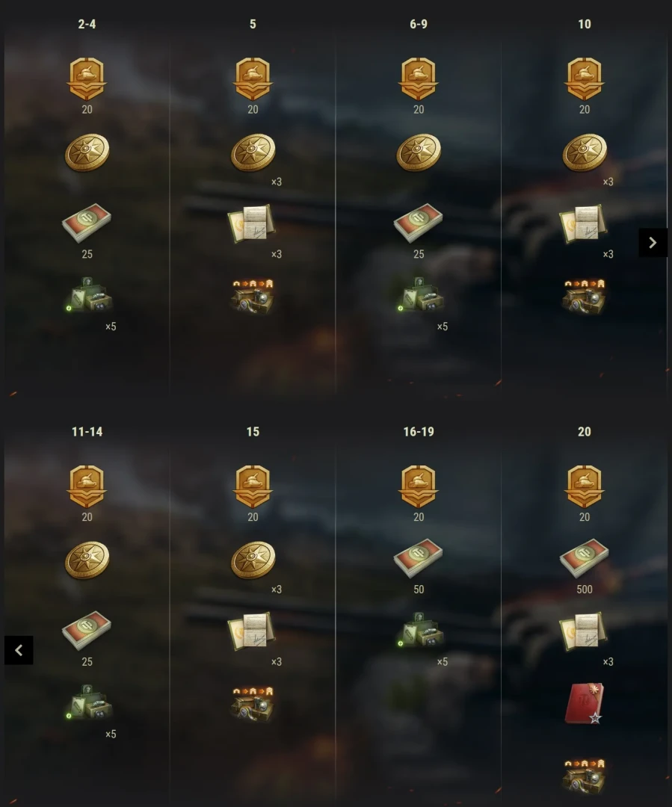
Task: Select the red book reward in stage 20
Action: click(x=584, y=704)
